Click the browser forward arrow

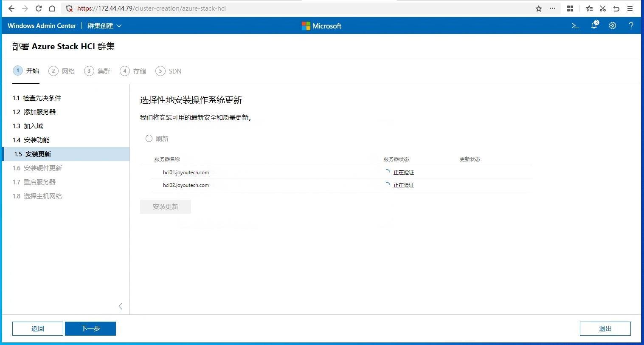tap(25, 8)
